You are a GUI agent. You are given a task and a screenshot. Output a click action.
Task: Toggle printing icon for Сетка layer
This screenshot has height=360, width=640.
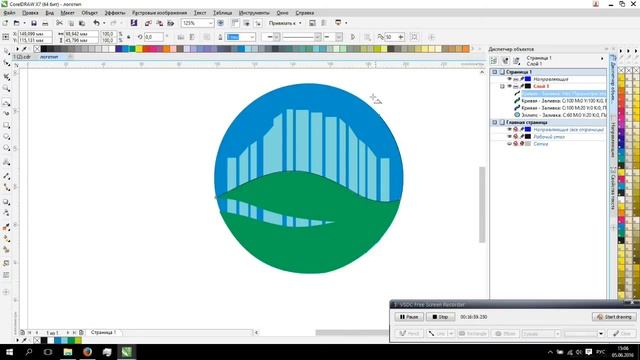pyautogui.click(x=516, y=144)
